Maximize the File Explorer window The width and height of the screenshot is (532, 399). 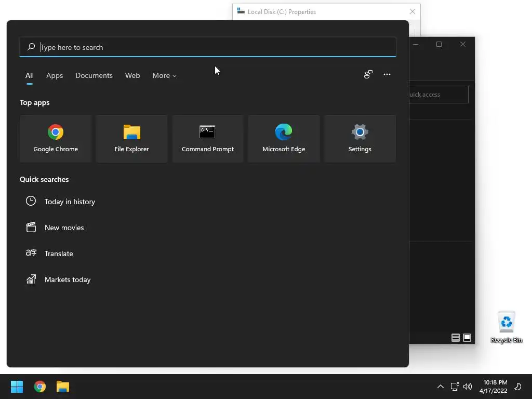(439, 44)
